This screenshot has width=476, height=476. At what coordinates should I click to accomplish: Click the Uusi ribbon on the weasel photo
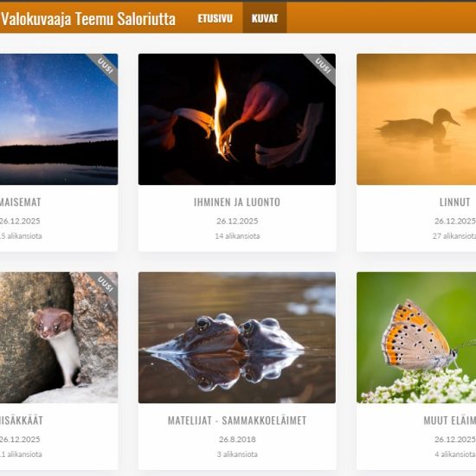(x=105, y=284)
